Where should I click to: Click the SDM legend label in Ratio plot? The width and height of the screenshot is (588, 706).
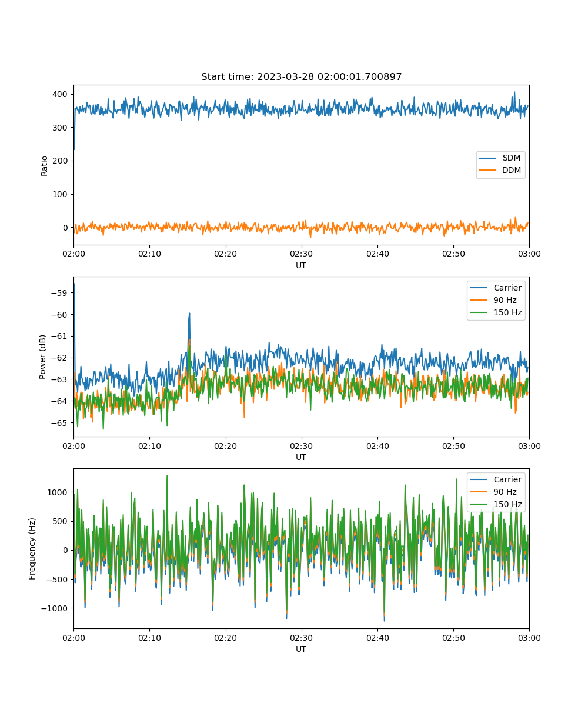click(510, 158)
